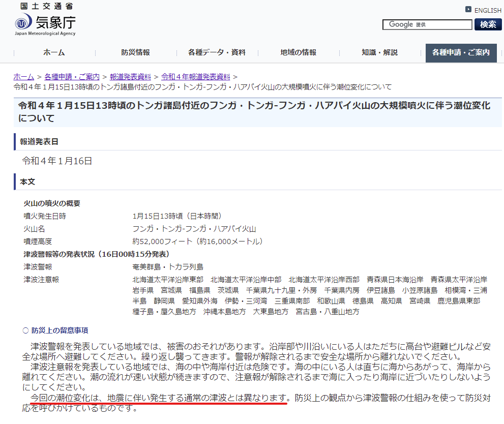Open 令和４年報道発表資料 breadcrumb link

pos(195,77)
